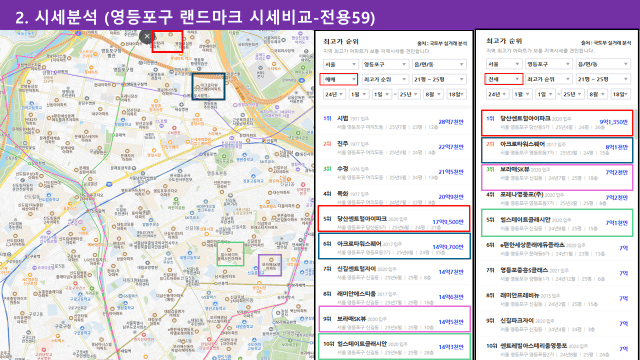
Task: Open 8위 래미안프레비뉴 listing
Action: [557, 299]
